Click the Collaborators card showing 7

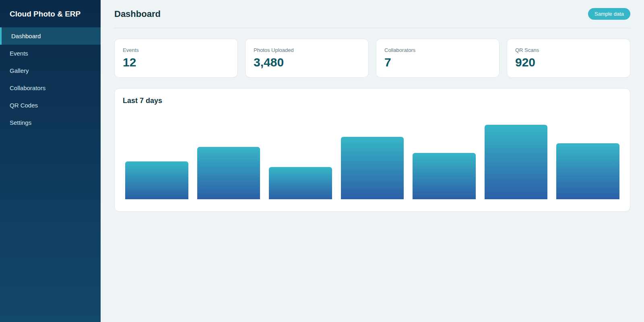click(438, 58)
